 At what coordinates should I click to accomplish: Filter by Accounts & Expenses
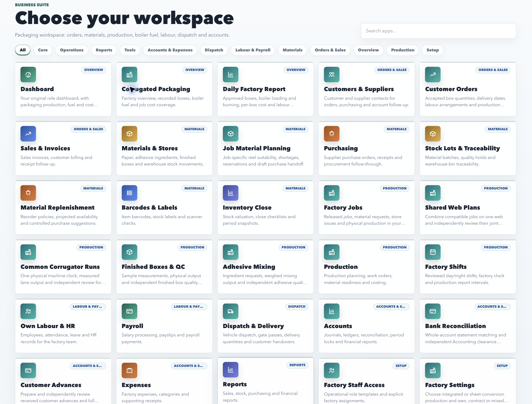click(170, 50)
